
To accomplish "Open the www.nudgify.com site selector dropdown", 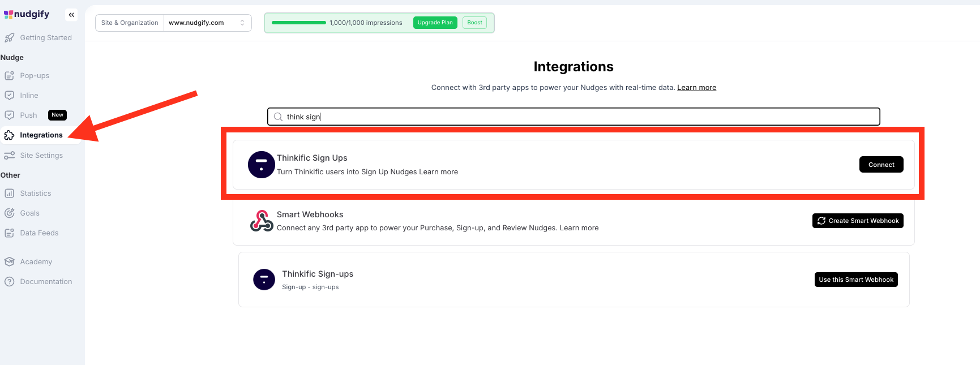I will point(208,23).
